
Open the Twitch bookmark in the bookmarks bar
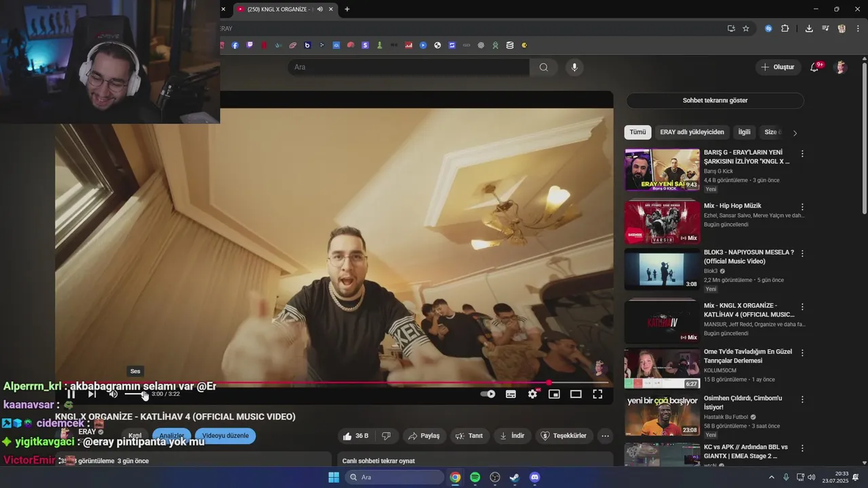coord(250,45)
